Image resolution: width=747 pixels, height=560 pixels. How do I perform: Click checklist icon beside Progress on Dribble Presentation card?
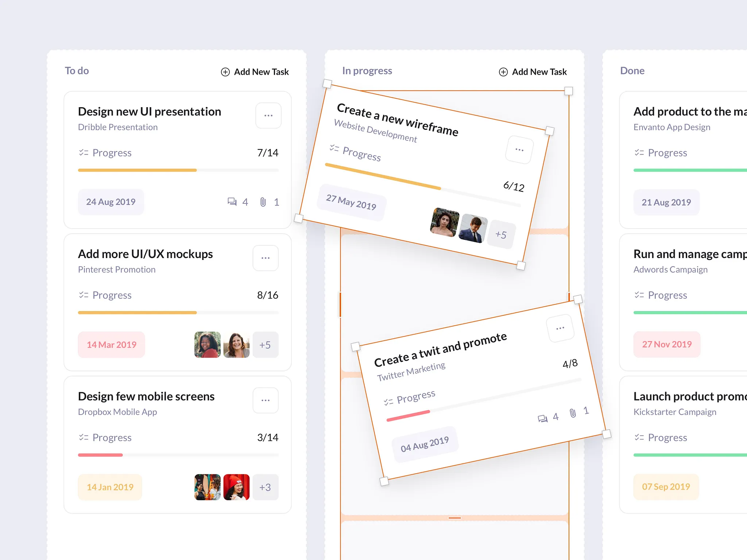pyautogui.click(x=84, y=152)
